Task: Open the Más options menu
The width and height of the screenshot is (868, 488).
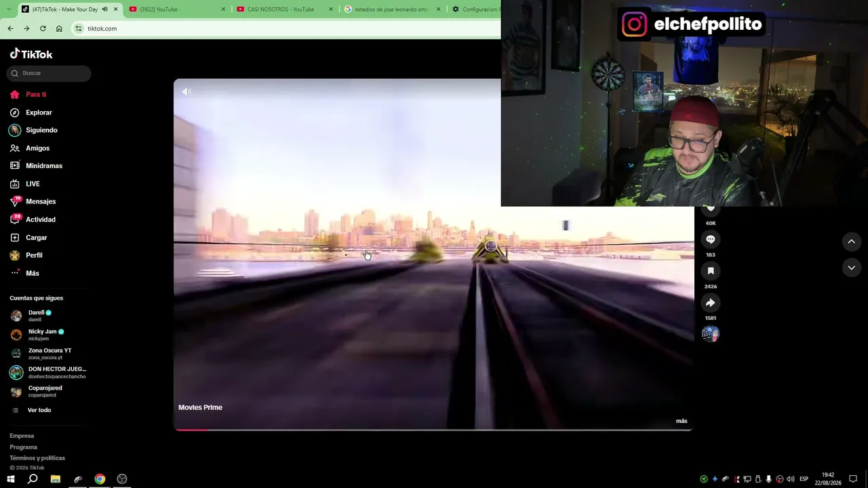Action: pos(25,273)
